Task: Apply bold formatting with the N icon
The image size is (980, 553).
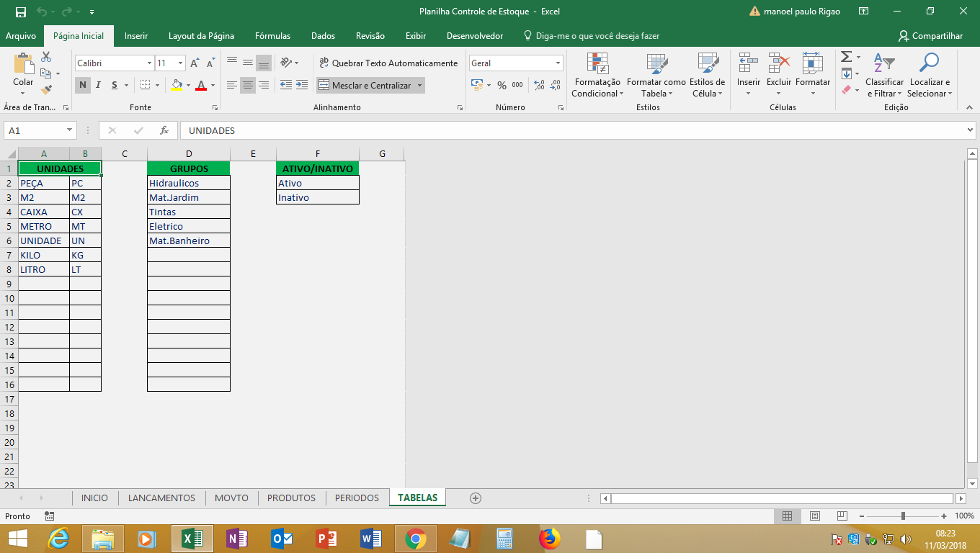Action: [82, 85]
